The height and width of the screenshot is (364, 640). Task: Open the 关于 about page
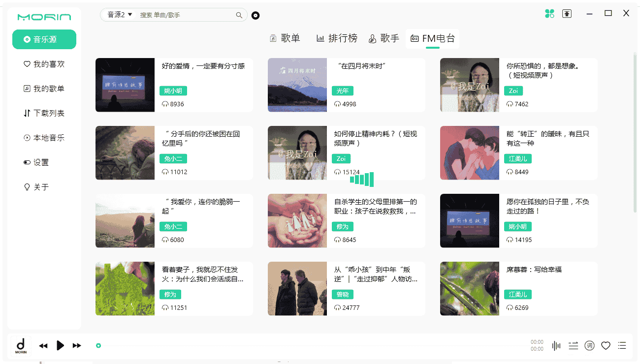(x=36, y=187)
